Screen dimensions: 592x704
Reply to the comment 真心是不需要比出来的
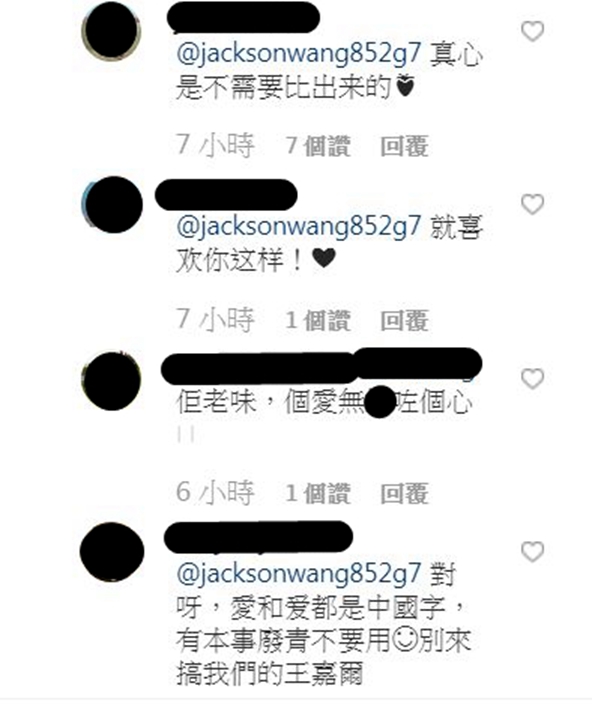(404, 146)
